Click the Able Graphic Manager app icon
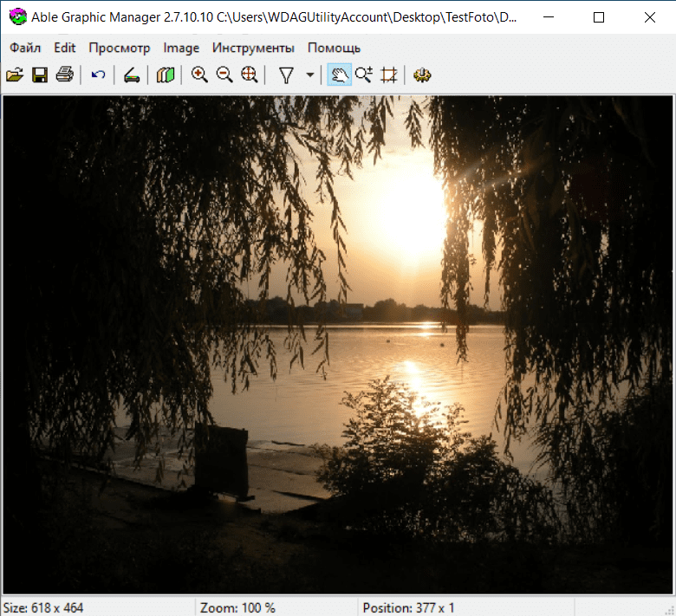The width and height of the screenshot is (676, 616). (x=17, y=17)
